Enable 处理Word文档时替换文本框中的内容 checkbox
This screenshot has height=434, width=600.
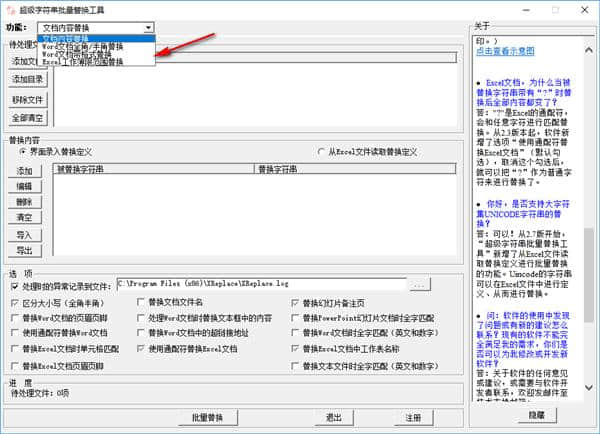coord(140,318)
